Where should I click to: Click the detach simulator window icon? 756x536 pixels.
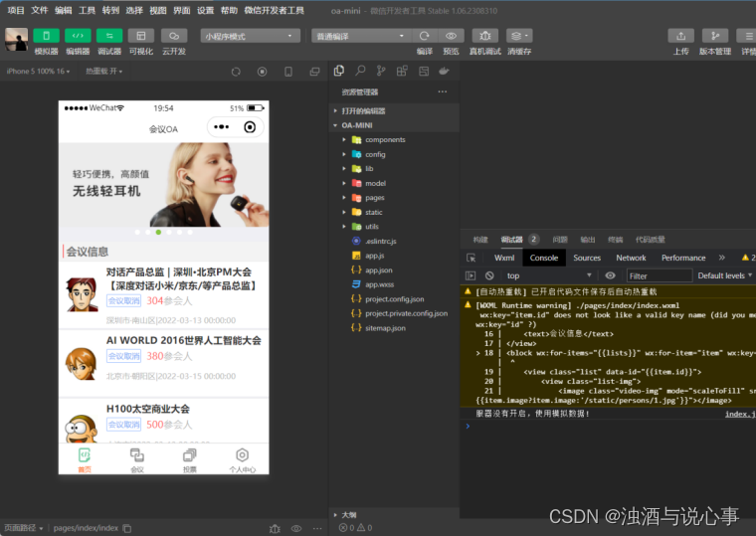[x=314, y=72]
